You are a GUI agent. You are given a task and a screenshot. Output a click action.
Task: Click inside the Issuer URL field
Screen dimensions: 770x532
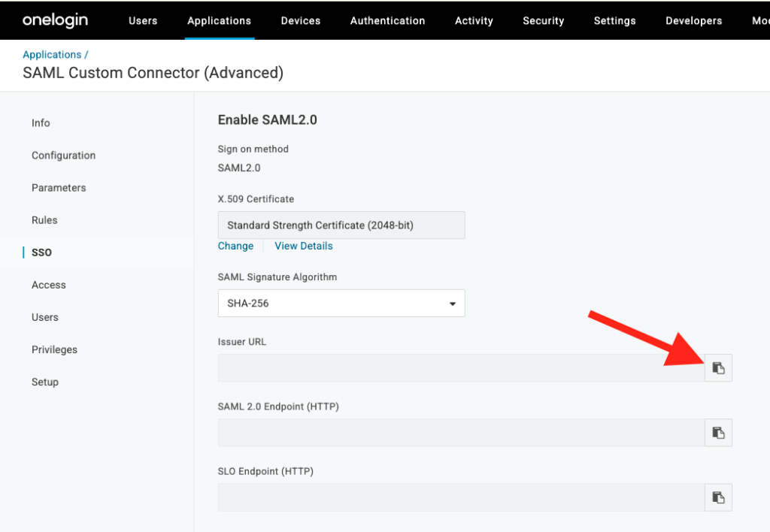tap(451, 367)
